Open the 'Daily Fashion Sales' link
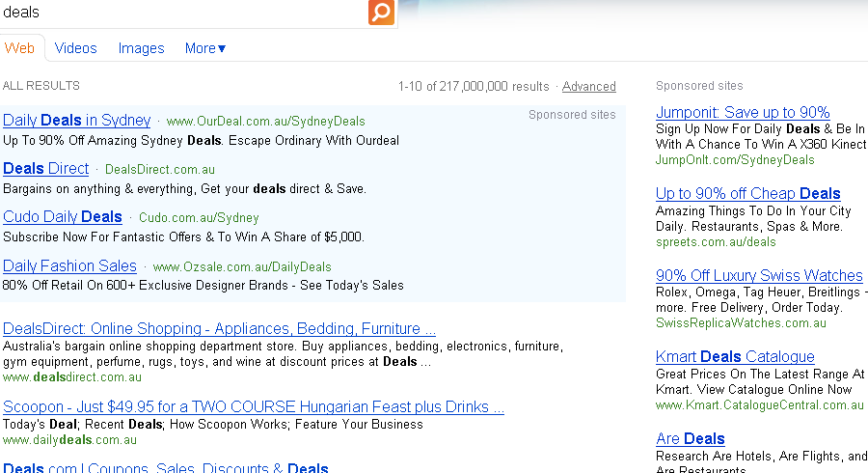This screenshot has height=473, width=868. click(x=69, y=265)
